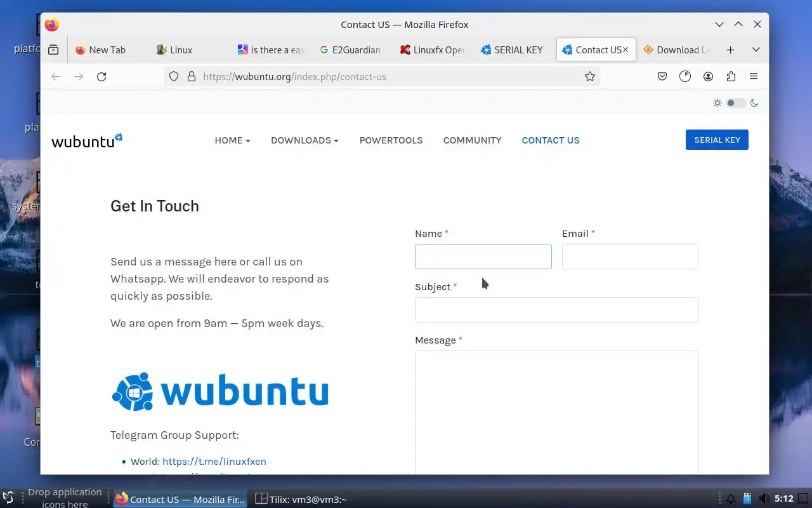This screenshot has height=508, width=812.
Task: List all tabs dropdown arrow
Action: click(756, 50)
